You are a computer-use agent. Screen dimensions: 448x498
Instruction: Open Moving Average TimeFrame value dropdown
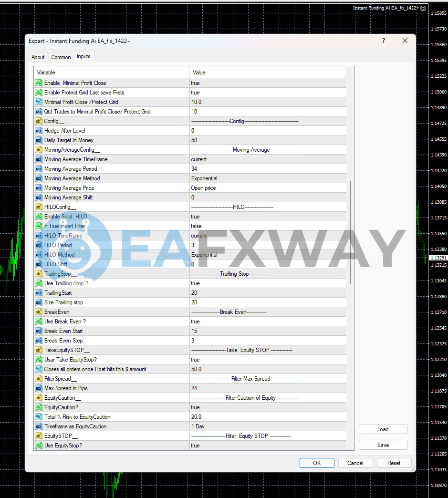[268, 159]
